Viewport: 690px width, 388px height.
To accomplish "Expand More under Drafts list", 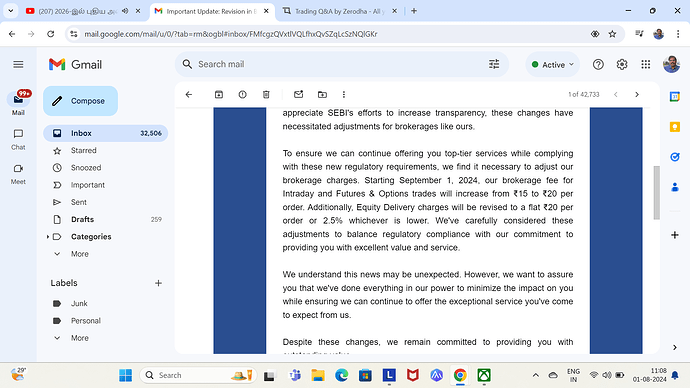I will pos(80,254).
